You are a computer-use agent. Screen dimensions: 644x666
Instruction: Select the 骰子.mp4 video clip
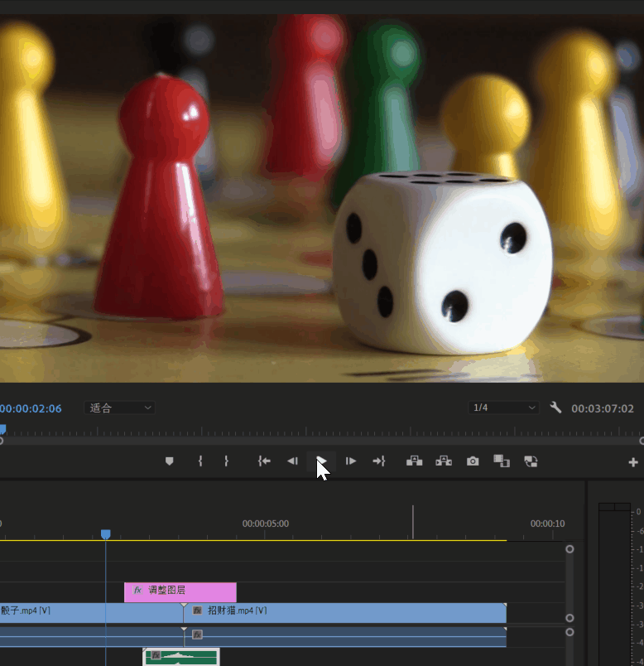pyautogui.click(x=92, y=613)
